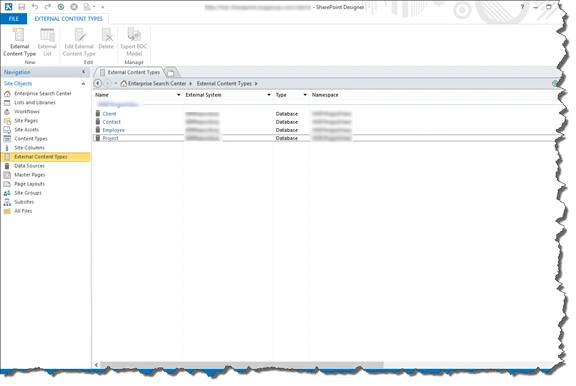
Task: Open the Employee external content type
Action: (114, 130)
